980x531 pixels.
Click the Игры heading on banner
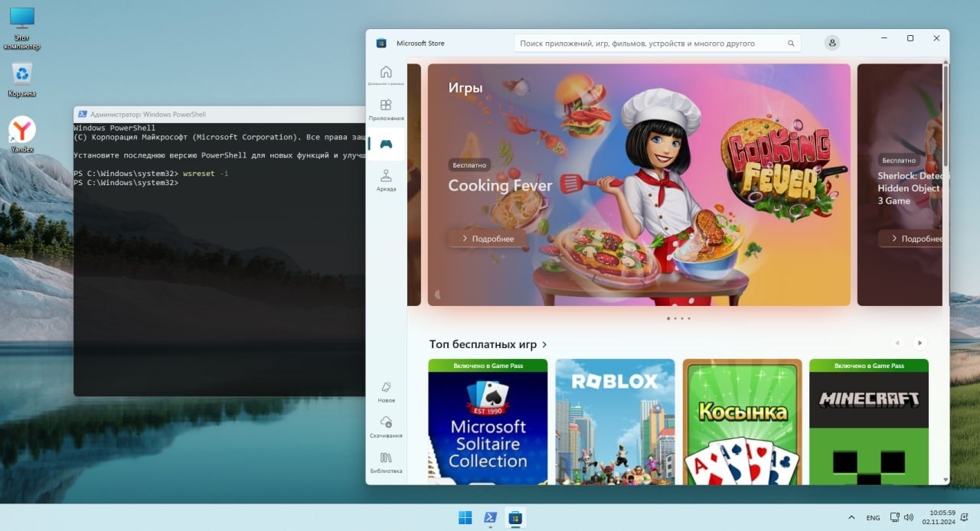[x=465, y=88]
